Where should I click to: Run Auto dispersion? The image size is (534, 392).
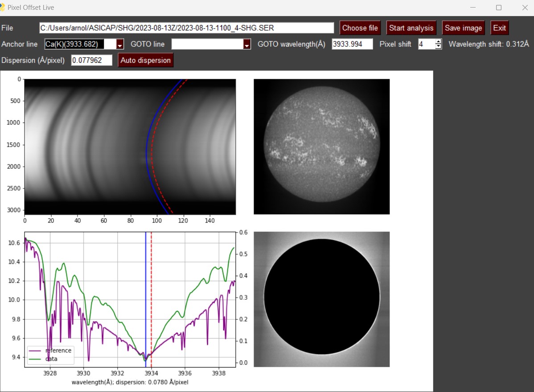pyautogui.click(x=145, y=60)
